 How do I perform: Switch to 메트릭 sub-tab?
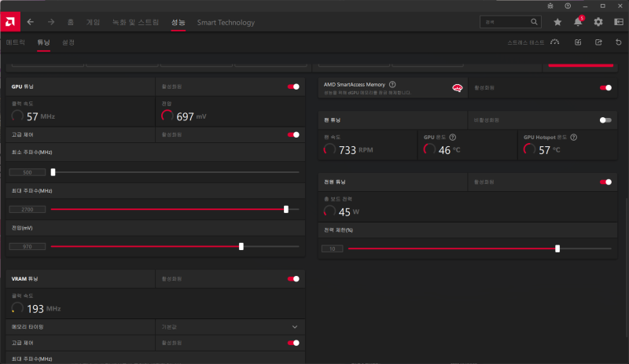(16, 42)
